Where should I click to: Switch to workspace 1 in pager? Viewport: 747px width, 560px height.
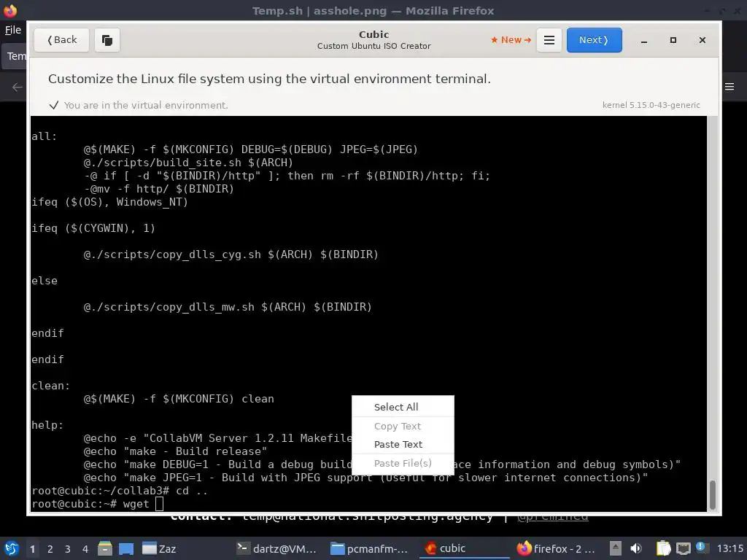pos(32,549)
